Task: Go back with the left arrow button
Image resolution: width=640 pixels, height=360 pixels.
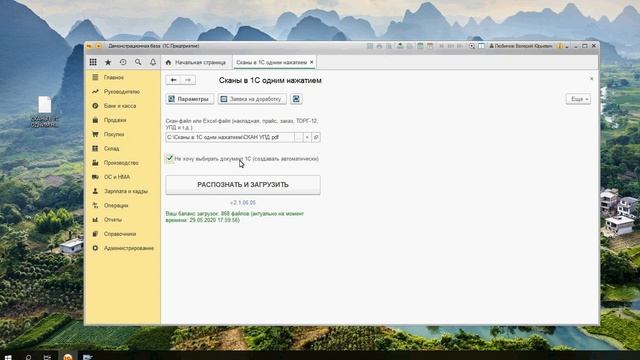Action: [173, 80]
